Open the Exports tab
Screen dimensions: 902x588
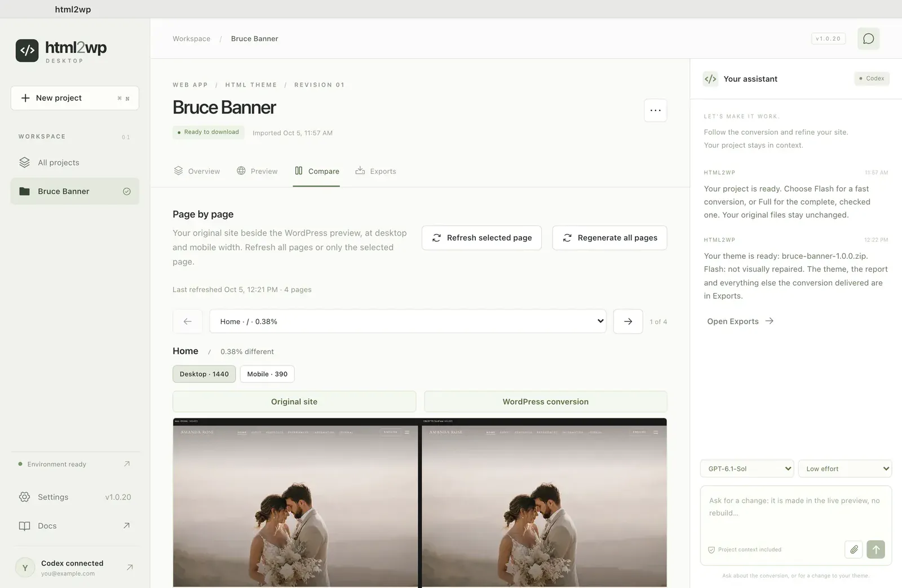(375, 171)
